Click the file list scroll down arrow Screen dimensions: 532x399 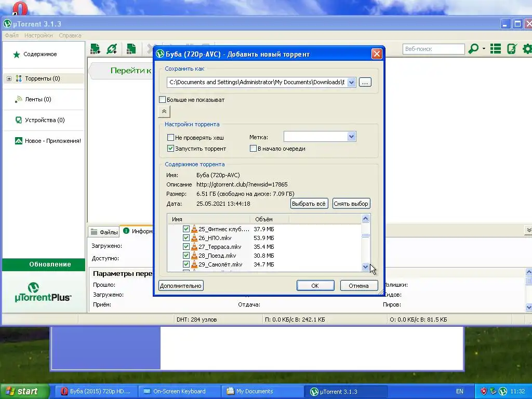coord(365,267)
